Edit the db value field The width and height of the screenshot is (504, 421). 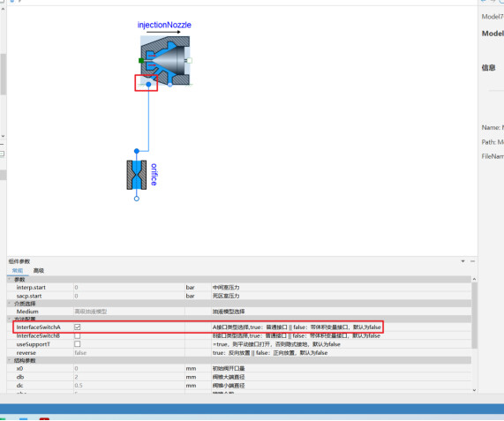(x=129, y=377)
